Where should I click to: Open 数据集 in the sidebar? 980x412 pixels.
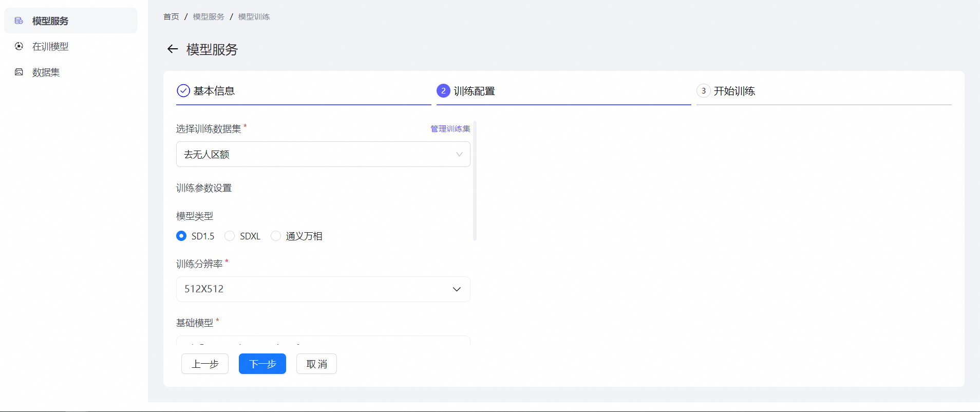pos(71,72)
